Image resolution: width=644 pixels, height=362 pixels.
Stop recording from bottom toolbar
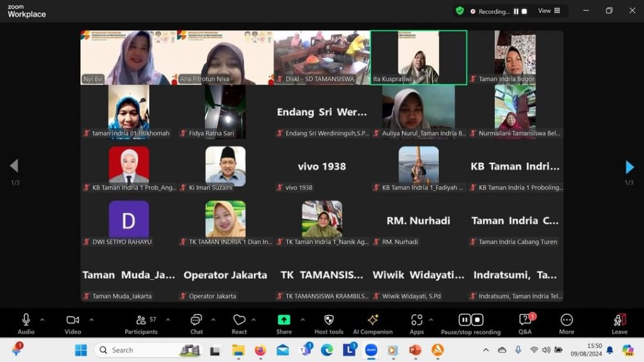pyautogui.click(x=478, y=320)
